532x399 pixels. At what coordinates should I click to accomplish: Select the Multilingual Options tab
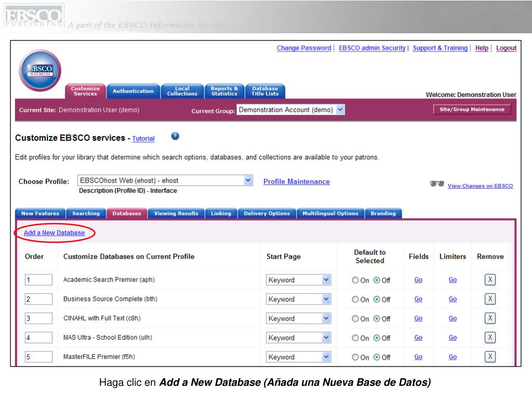(330, 214)
